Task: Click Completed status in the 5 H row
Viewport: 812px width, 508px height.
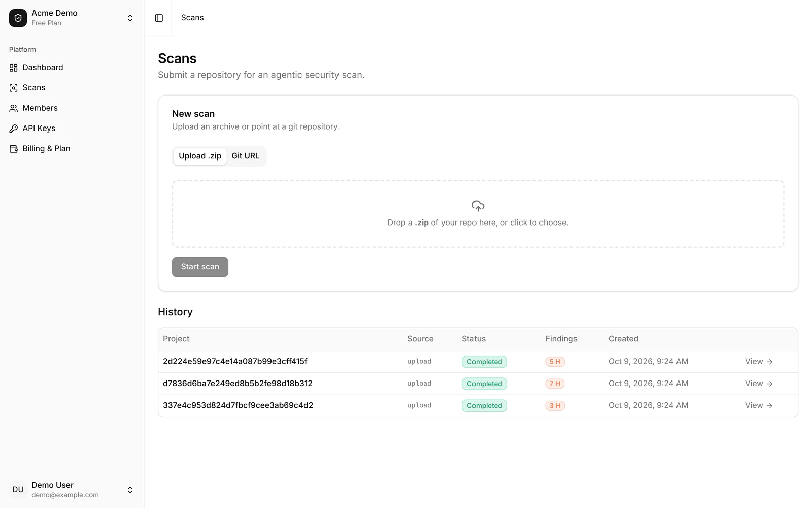Action: (x=485, y=362)
